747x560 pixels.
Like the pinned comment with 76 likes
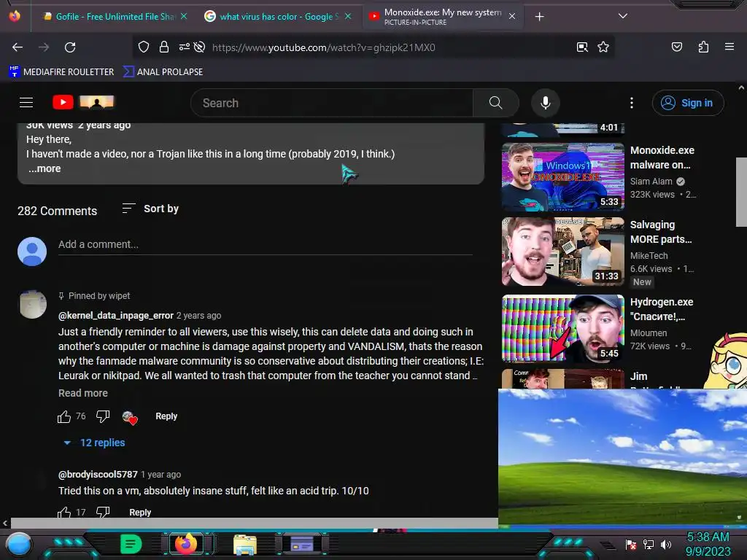tap(64, 416)
